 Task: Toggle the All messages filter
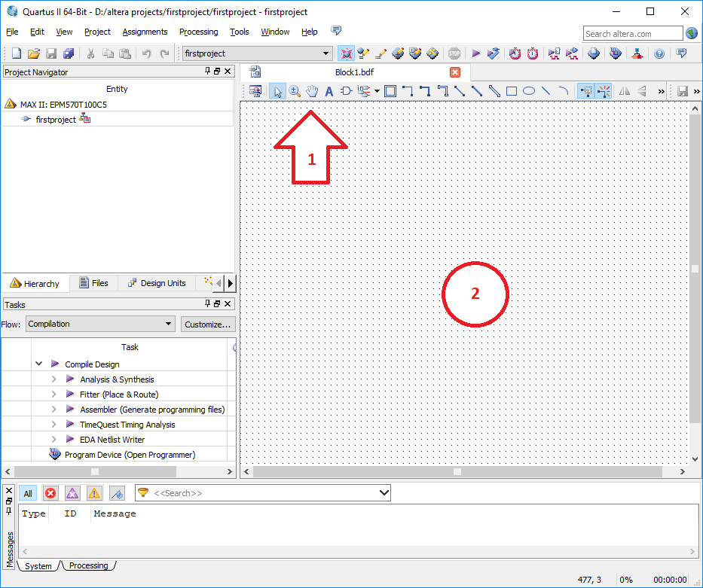pos(28,493)
